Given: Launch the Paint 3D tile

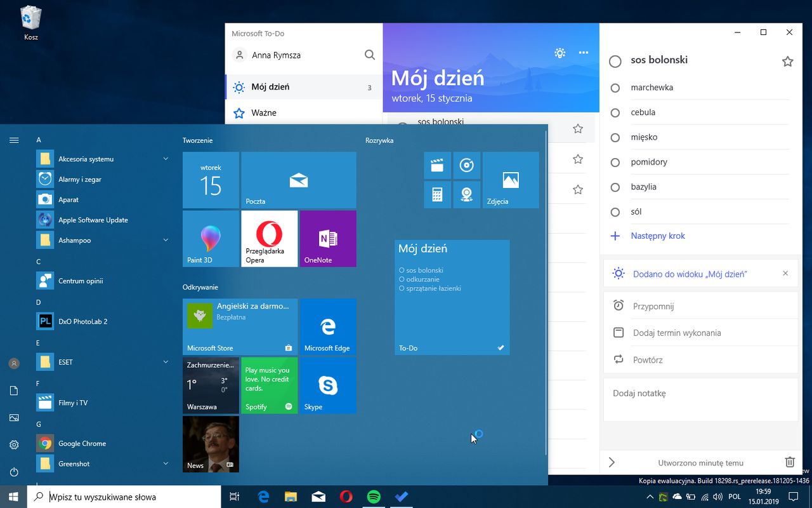Looking at the screenshot, I should pos(211,239).
